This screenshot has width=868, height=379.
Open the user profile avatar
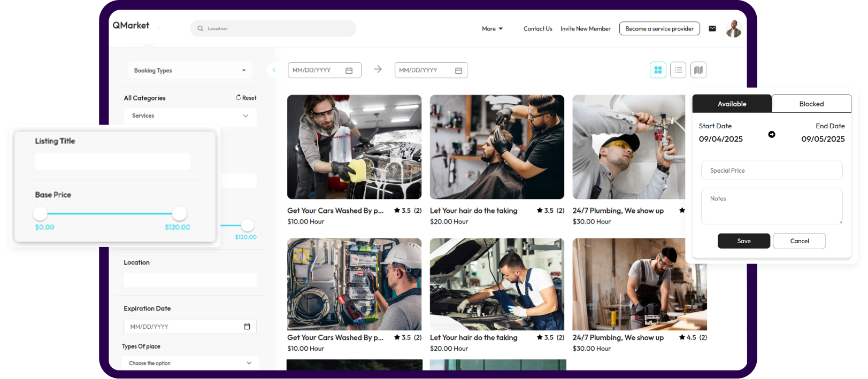[733, 29]
